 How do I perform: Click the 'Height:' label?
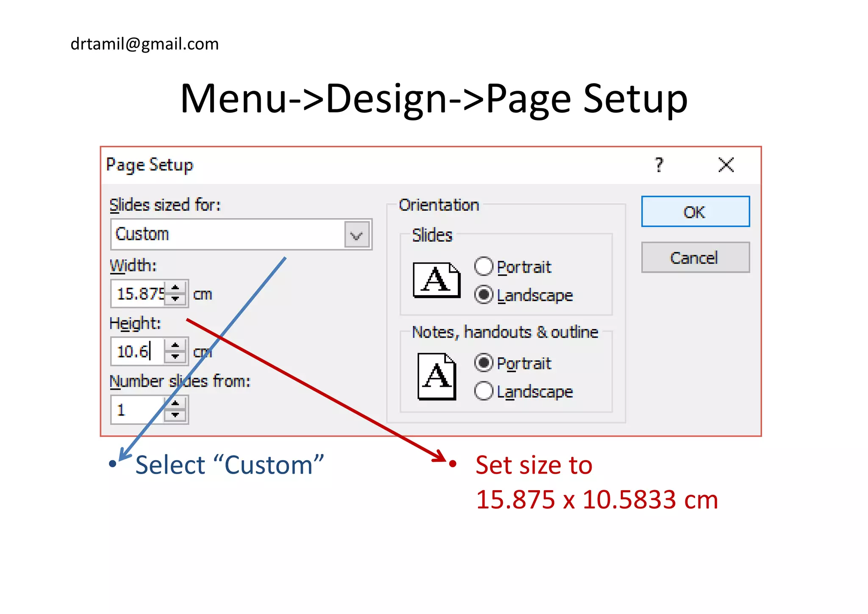pos(135,323)
